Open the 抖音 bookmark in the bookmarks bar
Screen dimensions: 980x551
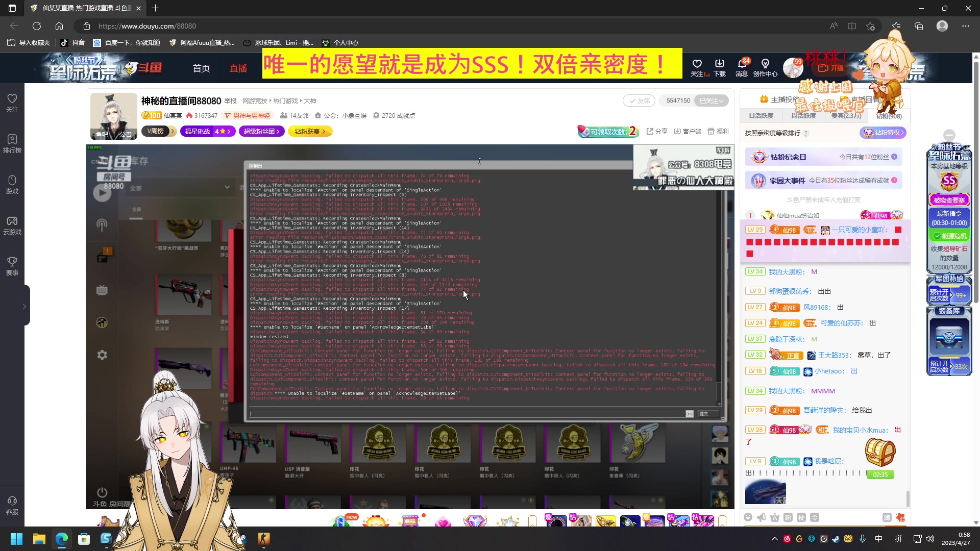tap(72, 43)
